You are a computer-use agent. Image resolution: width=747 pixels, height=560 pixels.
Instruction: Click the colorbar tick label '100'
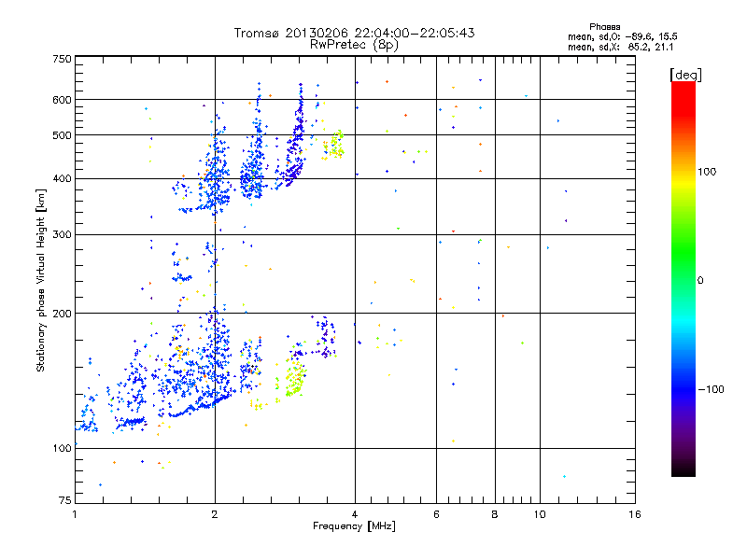click(707, 172)
